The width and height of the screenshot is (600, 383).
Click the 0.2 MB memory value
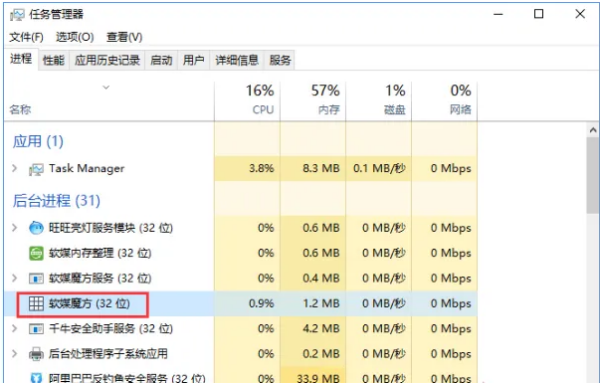[321, 354]
